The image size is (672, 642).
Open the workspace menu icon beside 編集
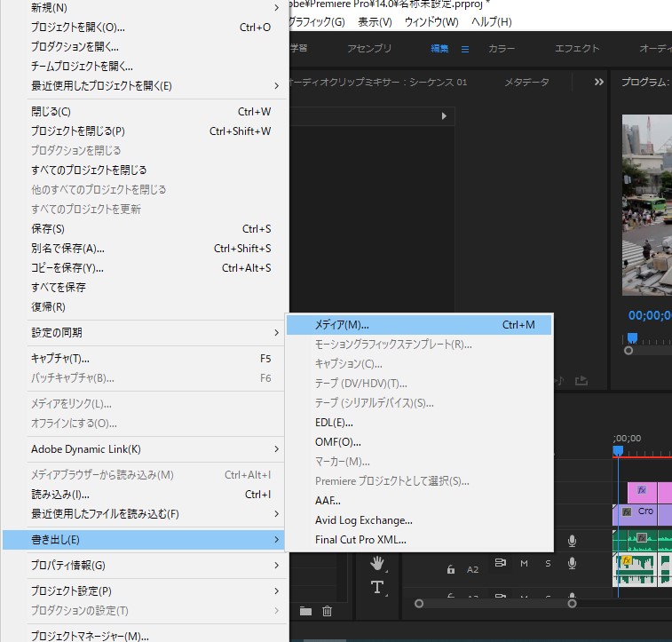point(465,50)
